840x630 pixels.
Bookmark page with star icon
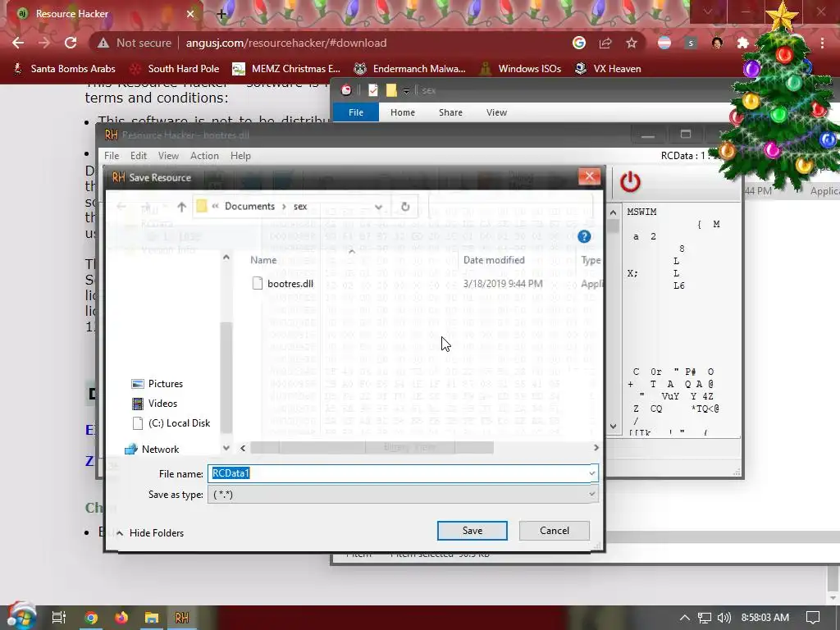[x=632, y=43]
